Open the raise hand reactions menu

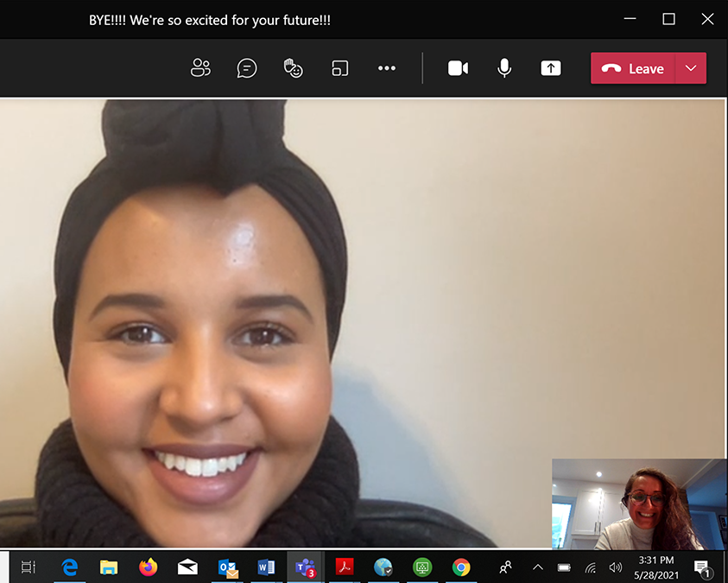294,68
